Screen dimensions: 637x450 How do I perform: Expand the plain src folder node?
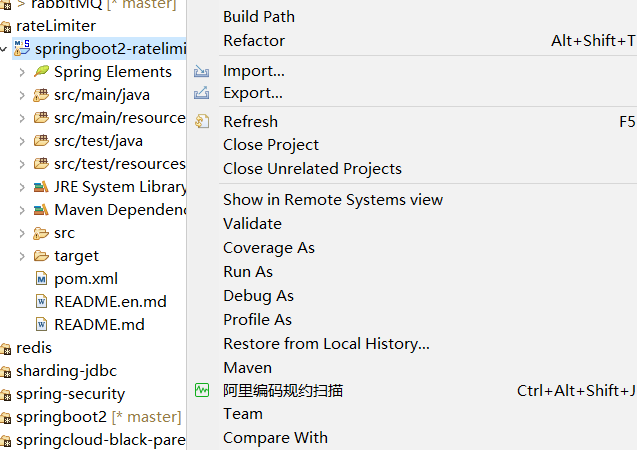tap(22, 234)
